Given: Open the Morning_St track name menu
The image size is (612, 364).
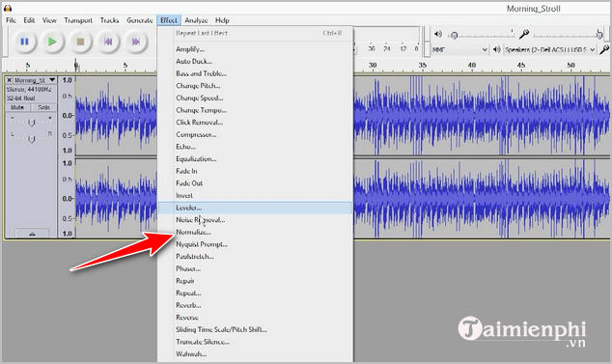Looking at the screenshot, I should [x=35, y=80].
